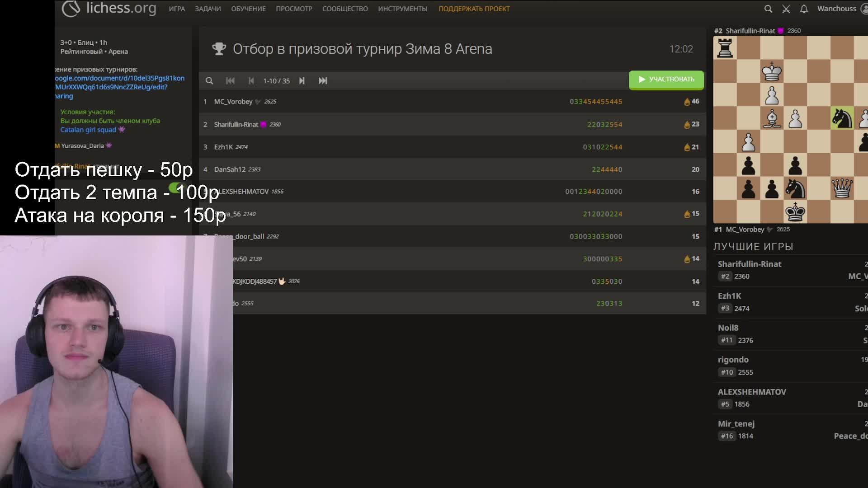Viewport: 868px width, 488px height.
Task: Open the featured game chess board
Action: point(790,130)
